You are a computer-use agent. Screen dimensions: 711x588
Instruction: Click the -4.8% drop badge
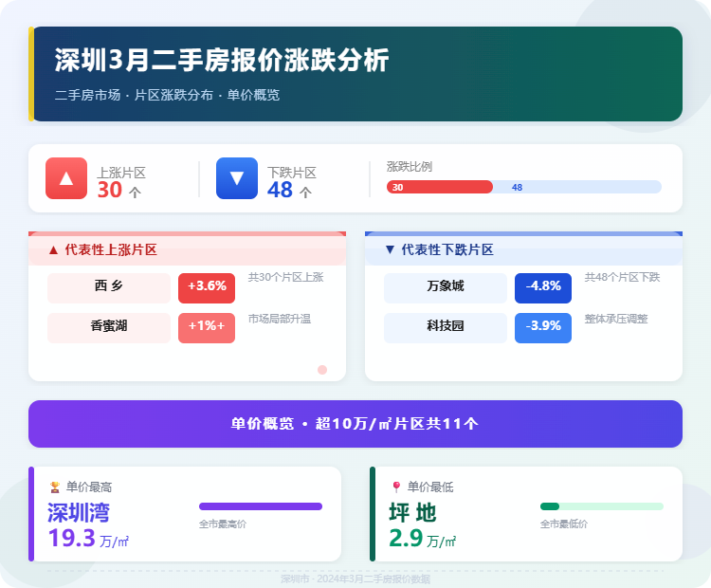pyautogui.click(x=543, y=288)
